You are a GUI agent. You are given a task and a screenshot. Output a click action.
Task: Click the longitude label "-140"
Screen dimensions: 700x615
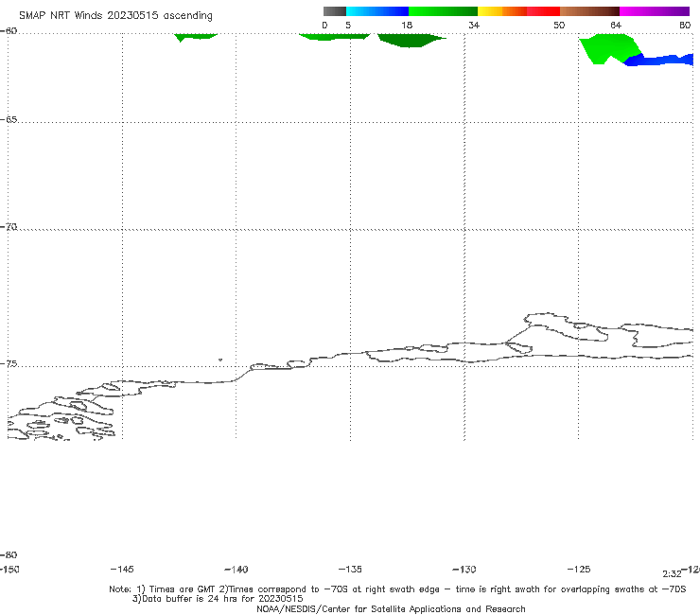pos(236,570)
